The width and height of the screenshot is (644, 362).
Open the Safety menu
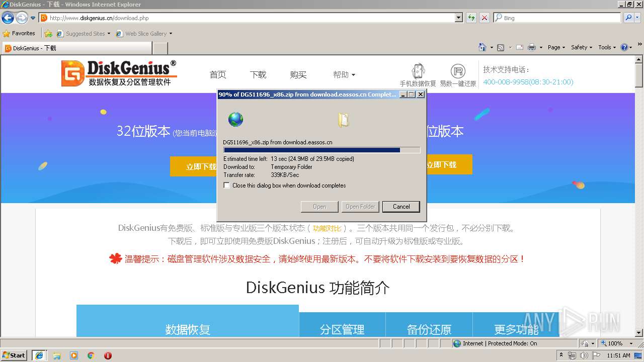tap(582, 47)
